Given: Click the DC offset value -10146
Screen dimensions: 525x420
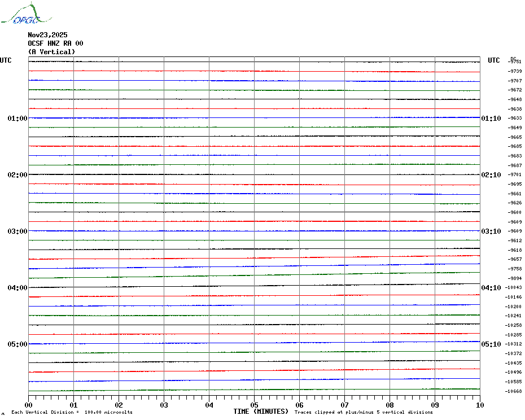Looking at the screenshot, I should (514, 297).
